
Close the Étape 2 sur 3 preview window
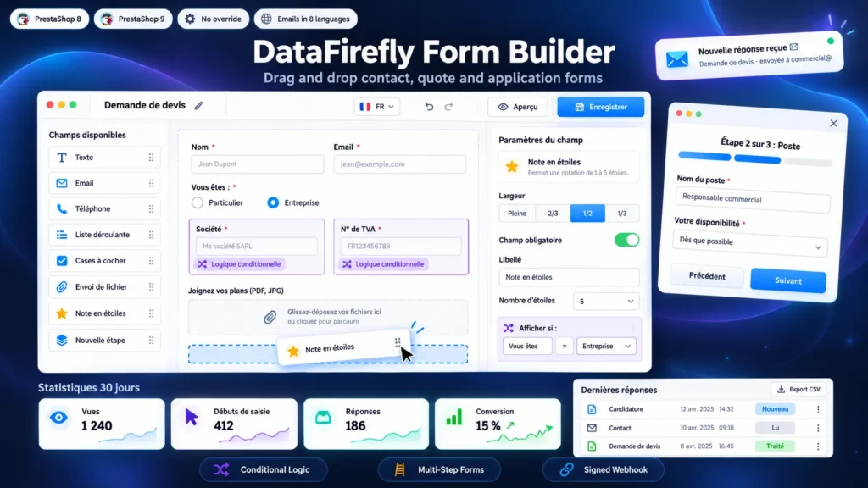[834, 124]
